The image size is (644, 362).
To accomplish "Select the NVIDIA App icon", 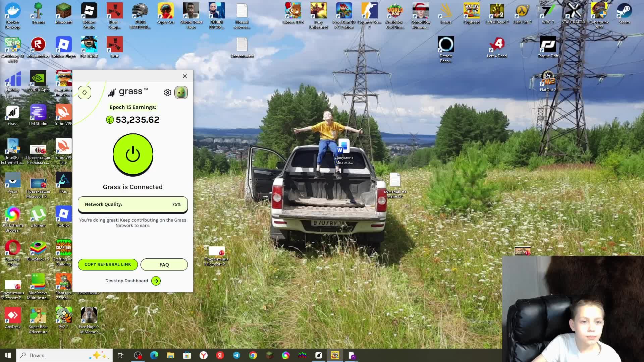I will (38, 81).
